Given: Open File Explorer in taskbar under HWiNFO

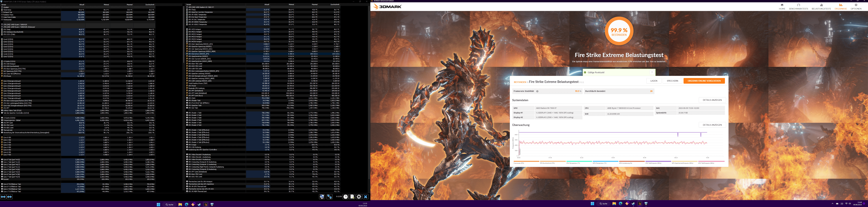Looking at the screenshot, I should click(x=180, y=204).
